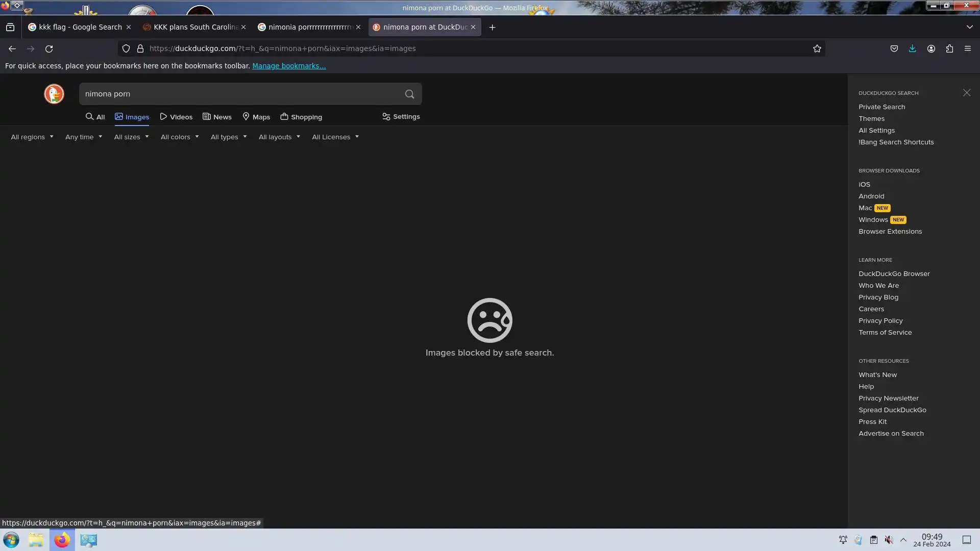Screen dimensions: 980x551
Task: Expand the Any time filter
Action: [x=83, y=137]
